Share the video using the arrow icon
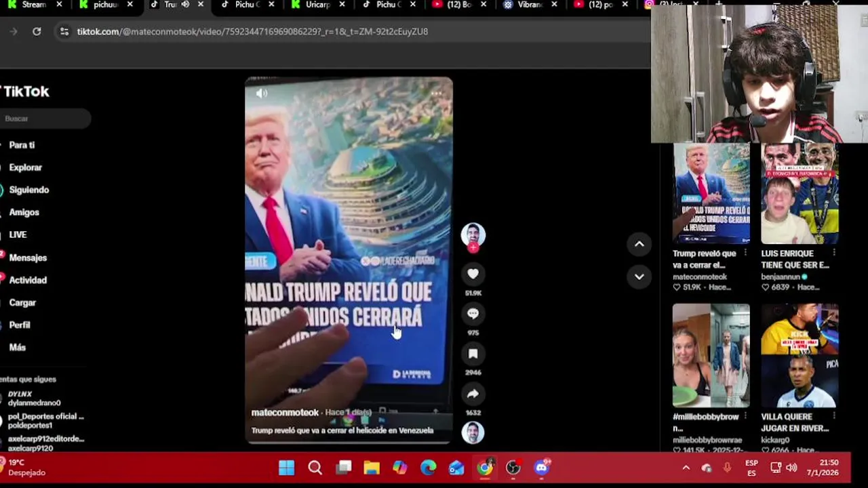The width and height of the screenshot is (868, 488). pyautogui.click(x=473, y=394)
